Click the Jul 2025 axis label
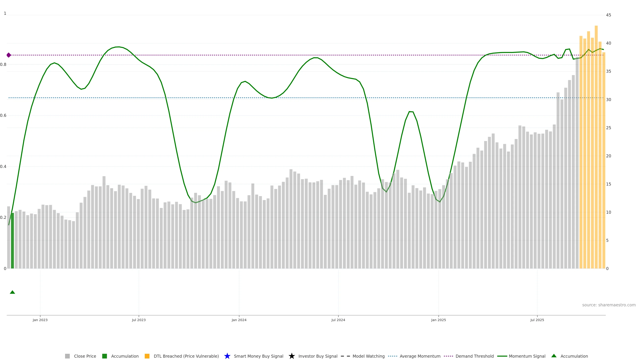This screenshot has height=362, width=644. (537, 320)
